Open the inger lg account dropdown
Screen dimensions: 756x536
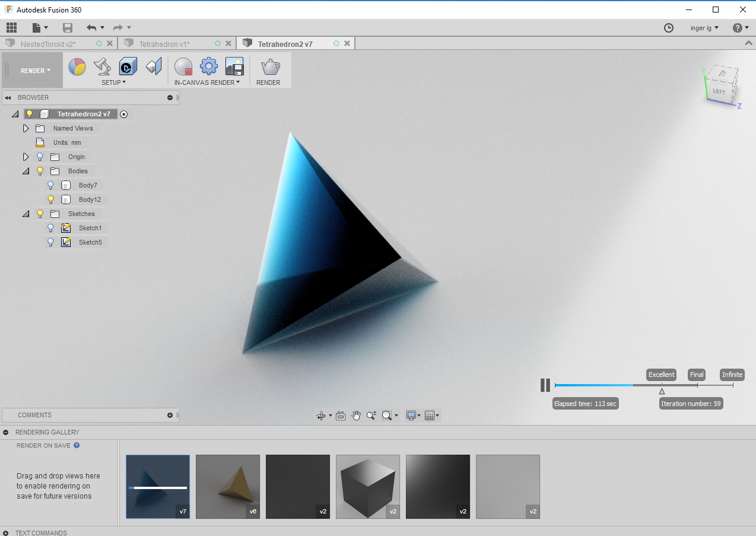click(x=704, y=28)
